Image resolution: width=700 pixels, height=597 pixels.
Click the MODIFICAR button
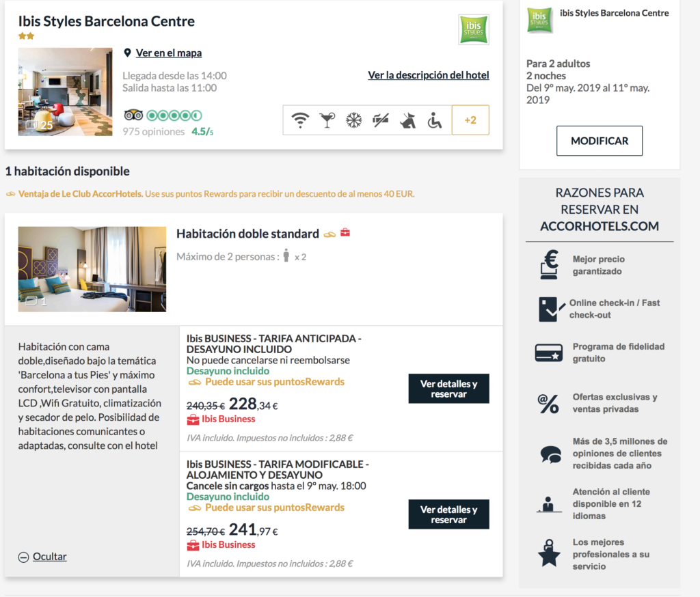coord(600,141)
